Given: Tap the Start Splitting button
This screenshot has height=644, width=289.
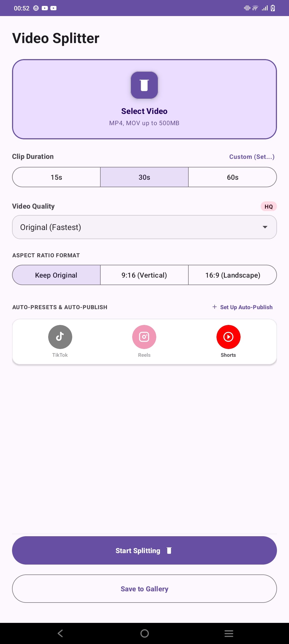Looking at the screenshot, I should click(x=144, y=550).
